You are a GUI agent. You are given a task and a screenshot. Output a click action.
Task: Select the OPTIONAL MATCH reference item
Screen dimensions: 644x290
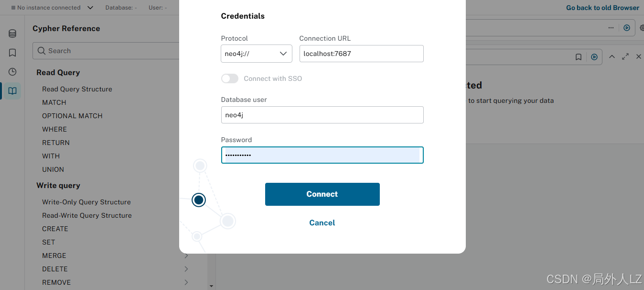[x=72, y=116]
